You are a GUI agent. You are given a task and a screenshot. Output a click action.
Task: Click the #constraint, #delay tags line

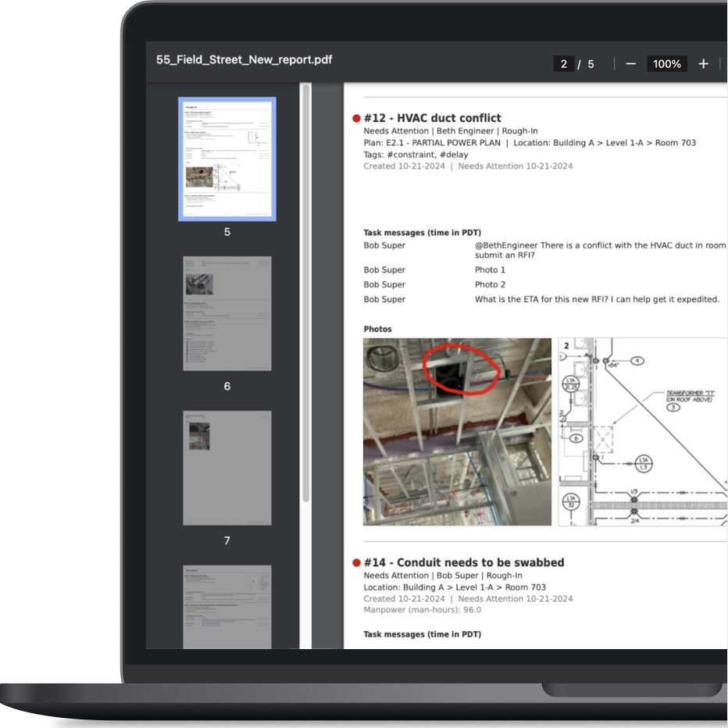[x=416, y=155]
